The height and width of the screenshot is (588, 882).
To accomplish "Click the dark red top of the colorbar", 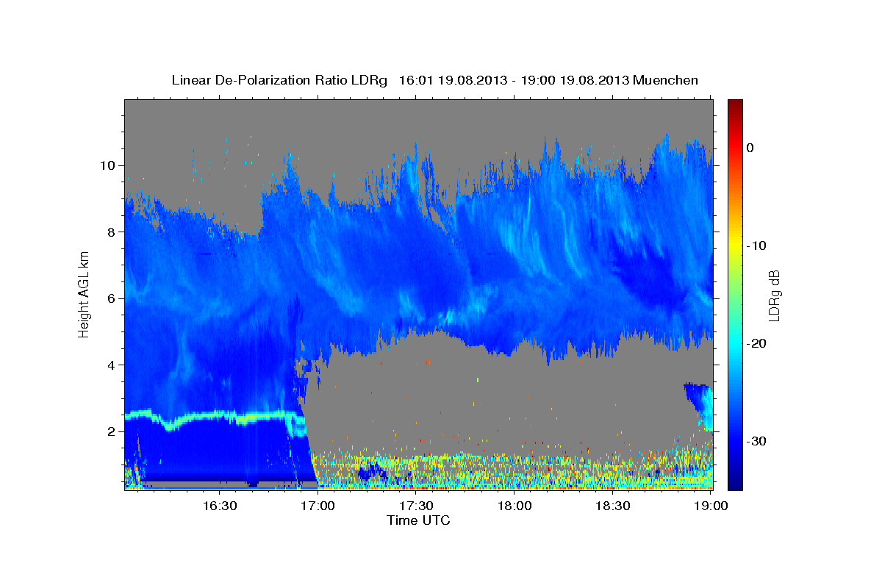I will click(x=735, y=107).
